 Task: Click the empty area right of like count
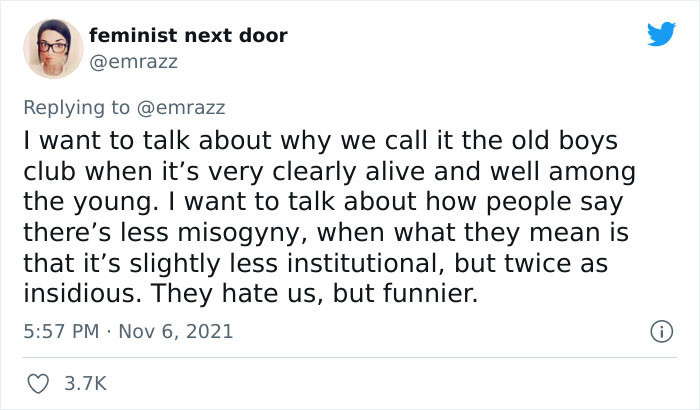coord(400,382)
